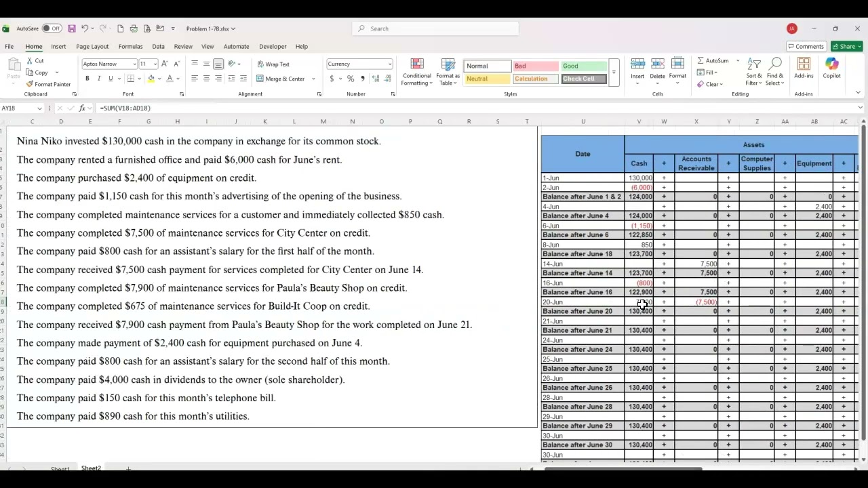Toggle center horizontal alignment
The width and height of the screenshot is (868, 488).
pyautogui.click(x=206, y=79)
